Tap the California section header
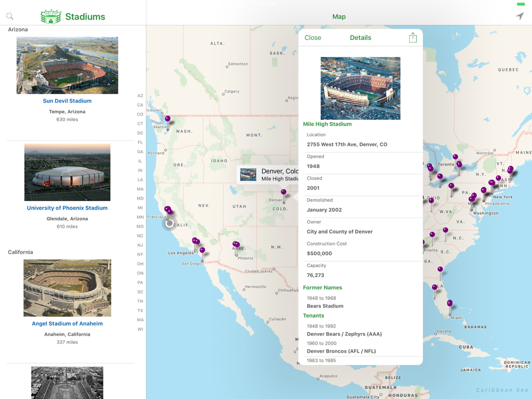The width and height of the screenshot is (532, 399). tap(20, 252)
